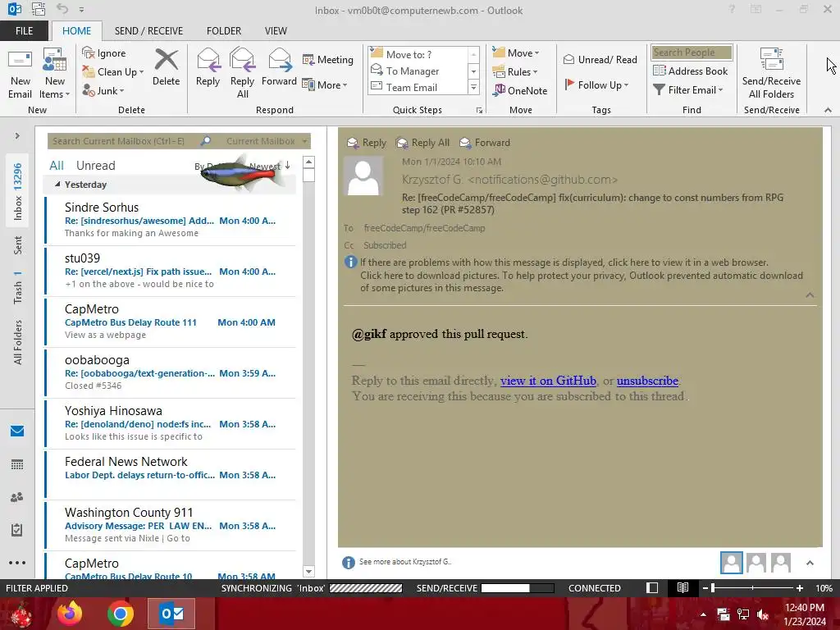Click Reply in the ribbon
Screen dimensions: 840x630
click(208, 67)
